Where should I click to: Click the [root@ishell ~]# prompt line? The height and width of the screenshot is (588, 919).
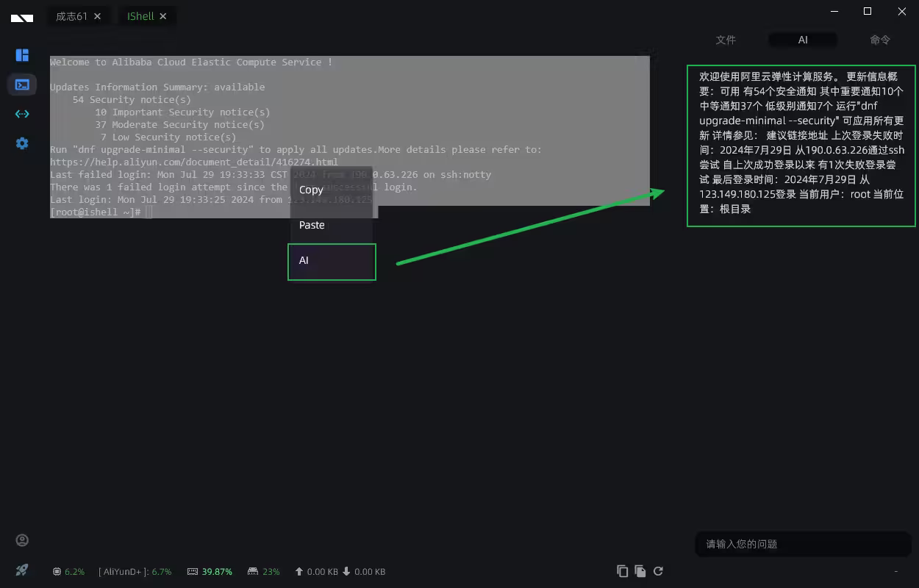click(x=96, y=212)
